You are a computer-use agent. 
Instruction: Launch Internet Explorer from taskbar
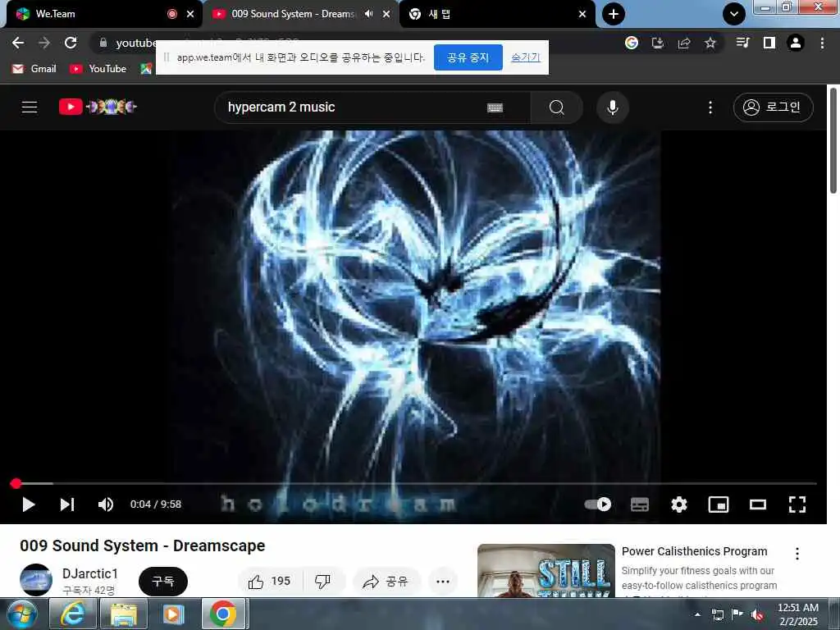click(x=72, y=614)
